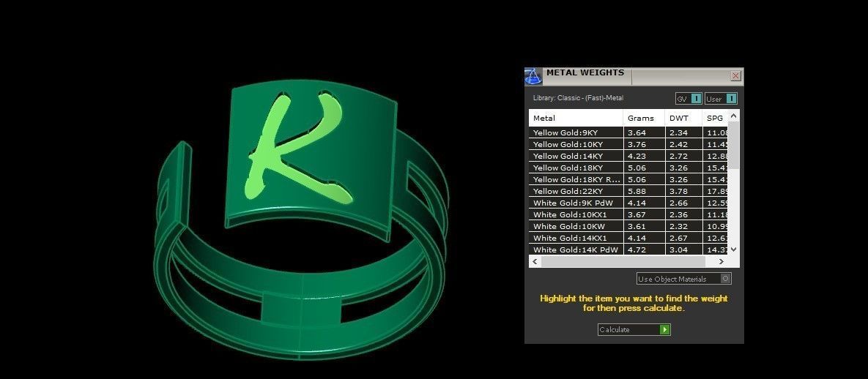Click the Metal Weights cone logo icon
The height and width of the screenshot is (379, 868).
pos(533,76)
